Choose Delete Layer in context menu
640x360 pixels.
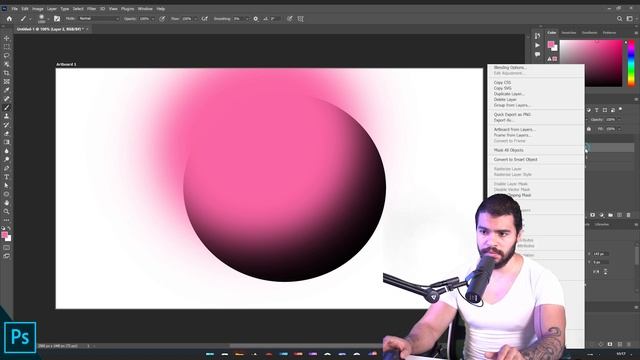click(505, 100)
